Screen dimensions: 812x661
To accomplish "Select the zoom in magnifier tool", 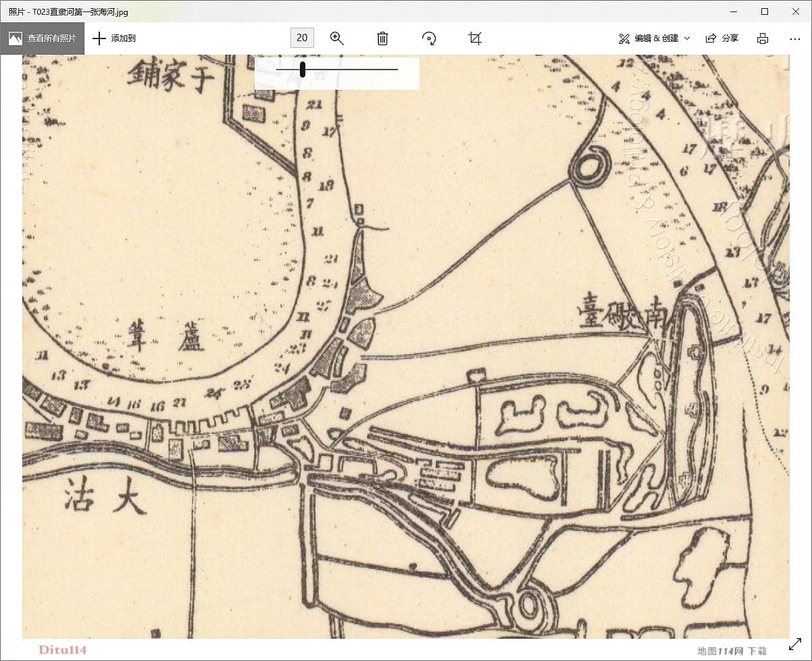I will pyautogui.click(x=337, y=38).
